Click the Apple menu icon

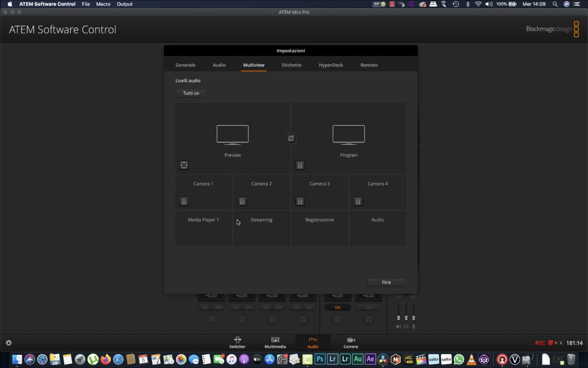coord(10,4)
